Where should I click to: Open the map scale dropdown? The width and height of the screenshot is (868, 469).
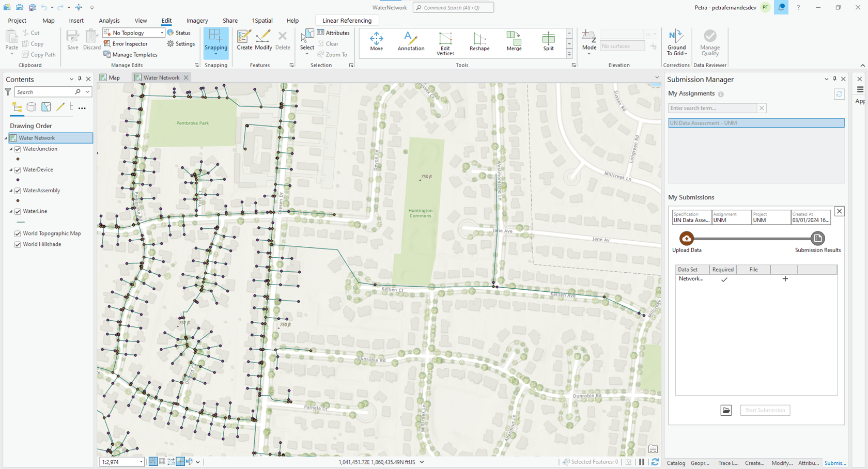(x=141, y=462)
